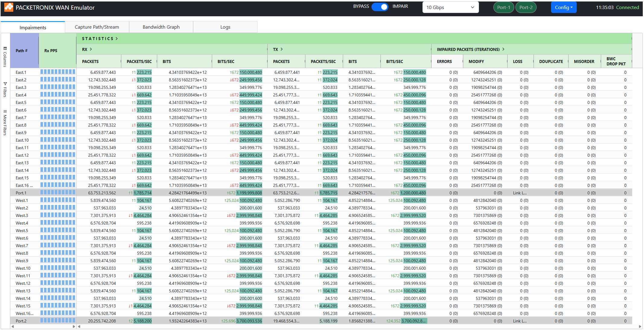Click the DDUPLICATE column header
The height and width of the screenshot is (330, 644).
[x=551, y=61]
